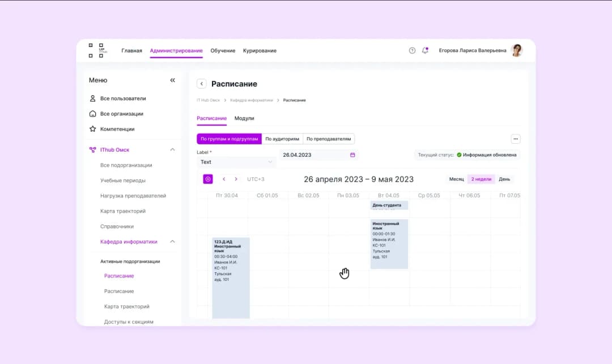Click green status check icon
This screenshot has width=612, height=364.
[x=459, y=155]
